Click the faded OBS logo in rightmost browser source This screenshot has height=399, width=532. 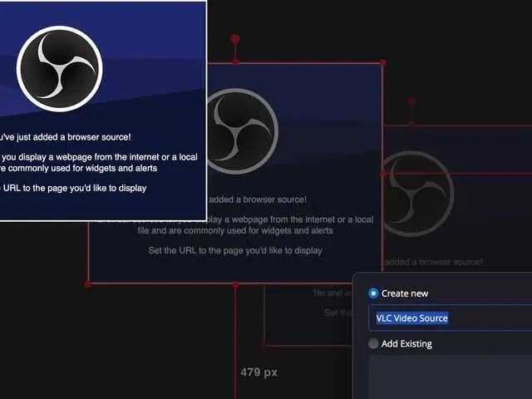[x=418, y=194]
